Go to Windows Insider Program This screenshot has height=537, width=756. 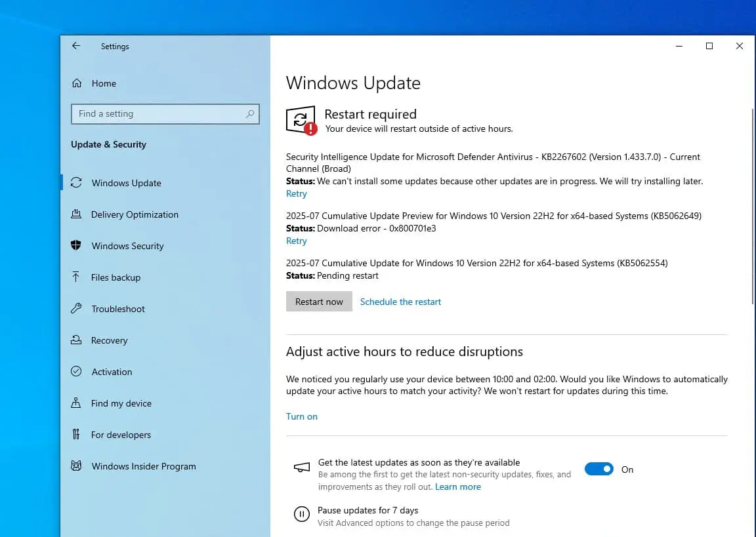144,466
